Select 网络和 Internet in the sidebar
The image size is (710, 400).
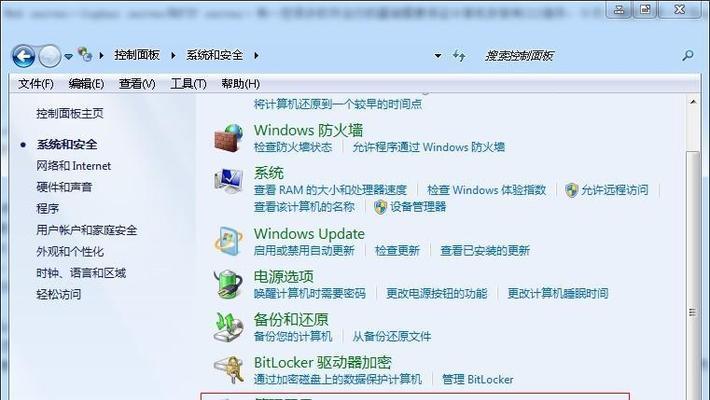pyautogui.click(x=74, y=166)
